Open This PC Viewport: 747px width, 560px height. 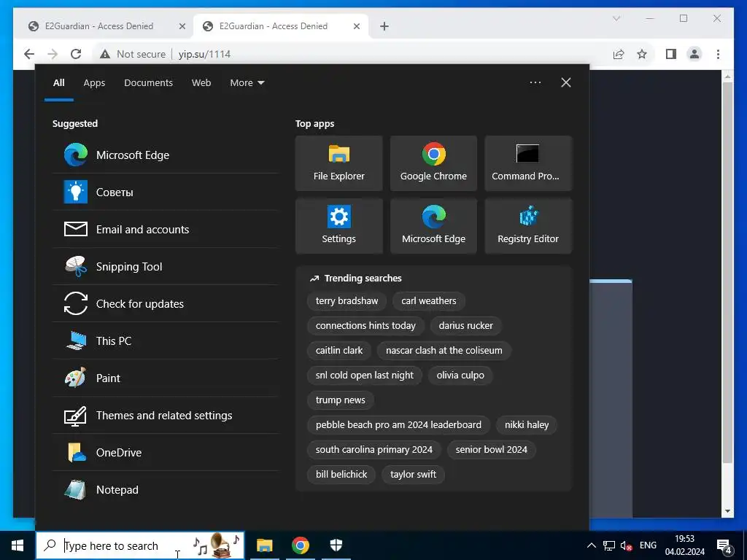tap(166, 341)
